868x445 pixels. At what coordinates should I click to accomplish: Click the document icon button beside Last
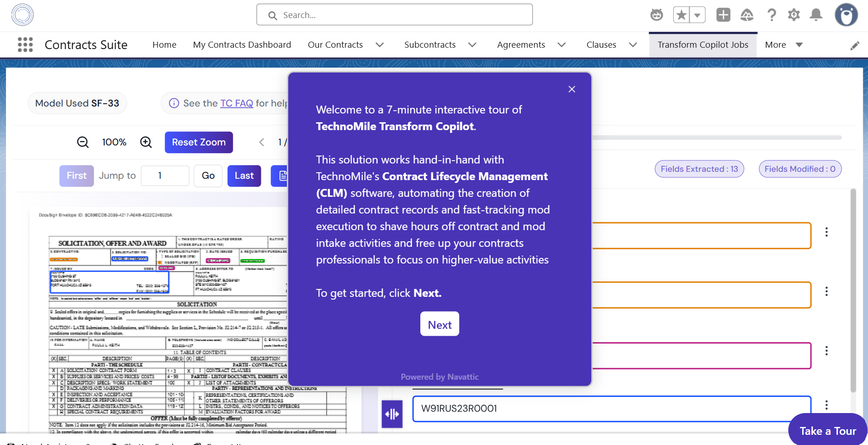point(280,176)
